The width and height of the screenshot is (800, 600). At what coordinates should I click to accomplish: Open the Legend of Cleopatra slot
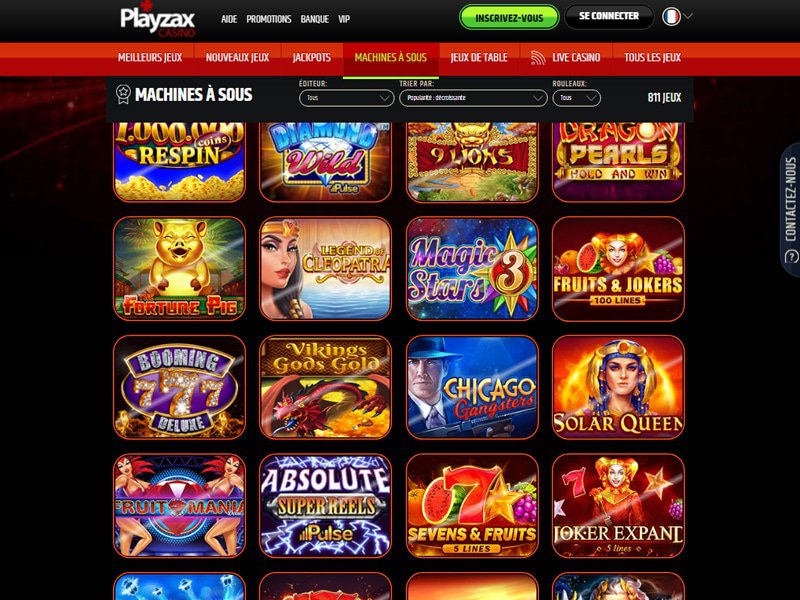click(x=326, y=269)
